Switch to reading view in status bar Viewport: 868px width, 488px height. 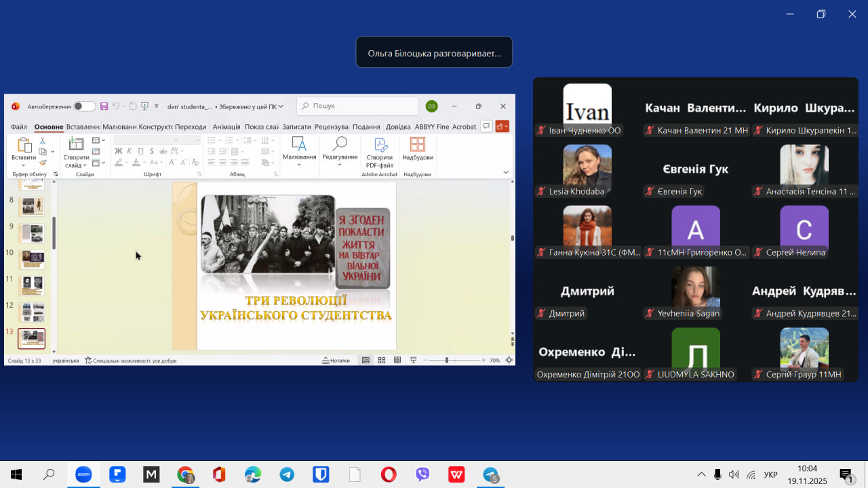397,361
